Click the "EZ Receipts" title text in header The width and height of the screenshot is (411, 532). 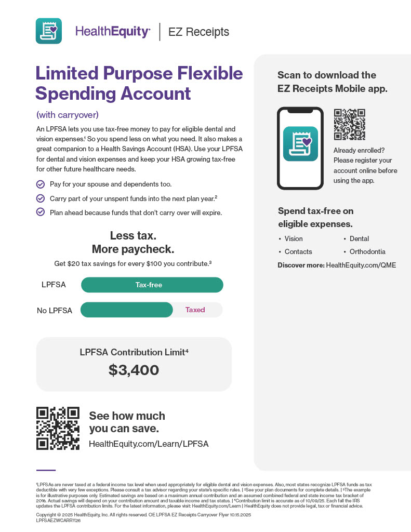(198, 32)
